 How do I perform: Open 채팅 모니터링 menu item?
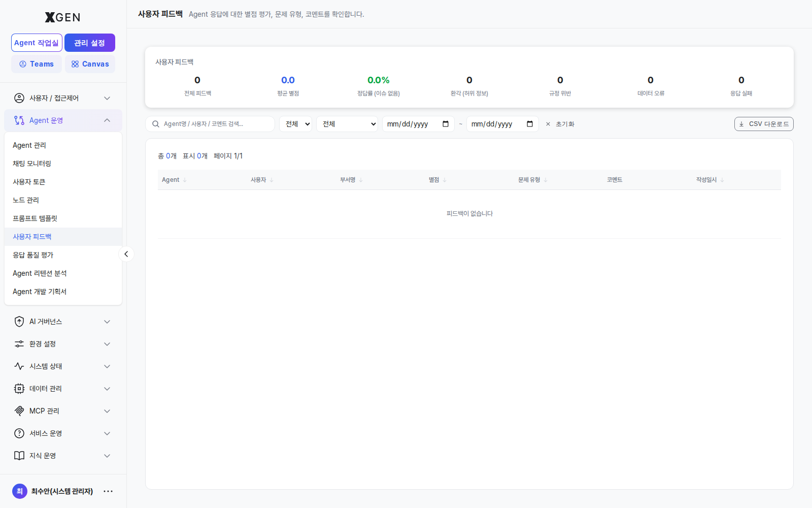coord(63,164)
